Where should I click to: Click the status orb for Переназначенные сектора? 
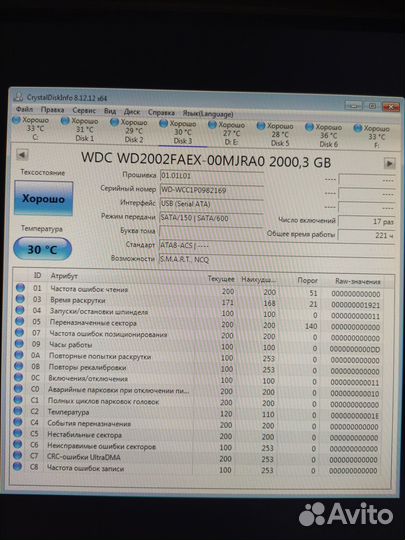click(20, 321)
